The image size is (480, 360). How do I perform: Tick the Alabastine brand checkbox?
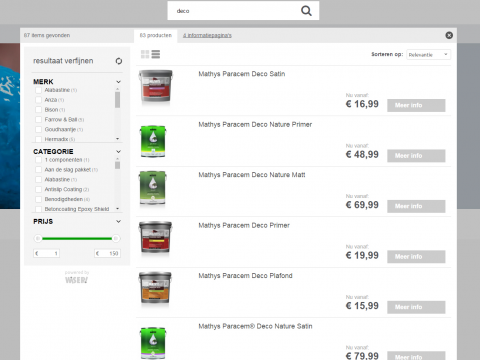38,90
